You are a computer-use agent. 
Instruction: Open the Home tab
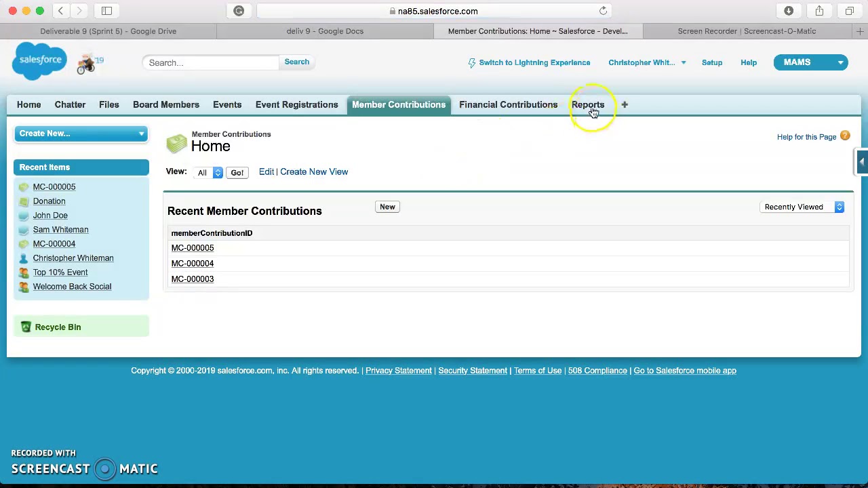[28, 105]
